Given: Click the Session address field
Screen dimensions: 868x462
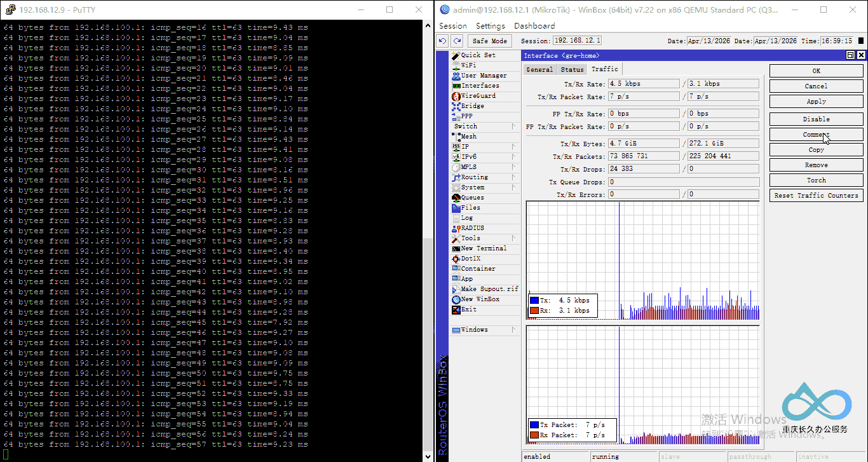Looking at the screenshot, I should click(x=577, y=41).
